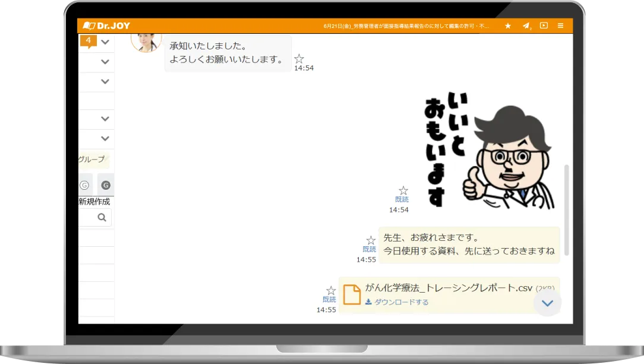Click 既読 beside the 先生 message

pos(370,249)
